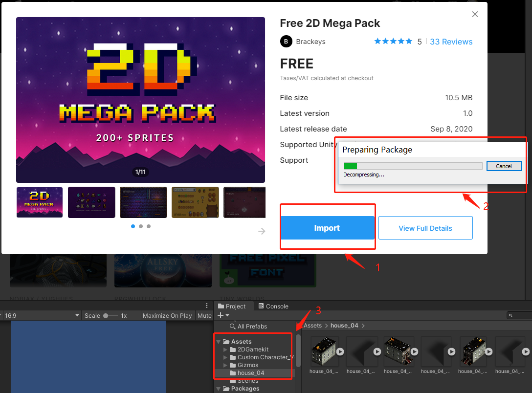Switch to the Console tab
The width and height of the screenshot is (532, 393).
(x=273, y=306)
